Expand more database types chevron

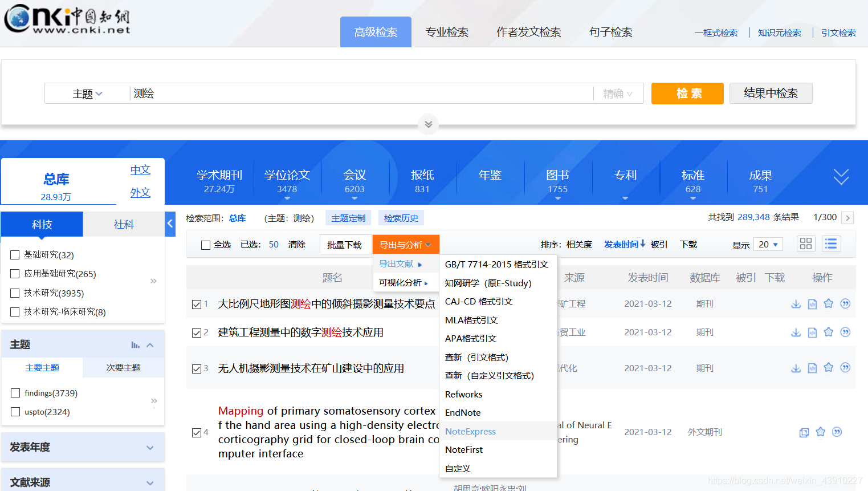point(841,177)
